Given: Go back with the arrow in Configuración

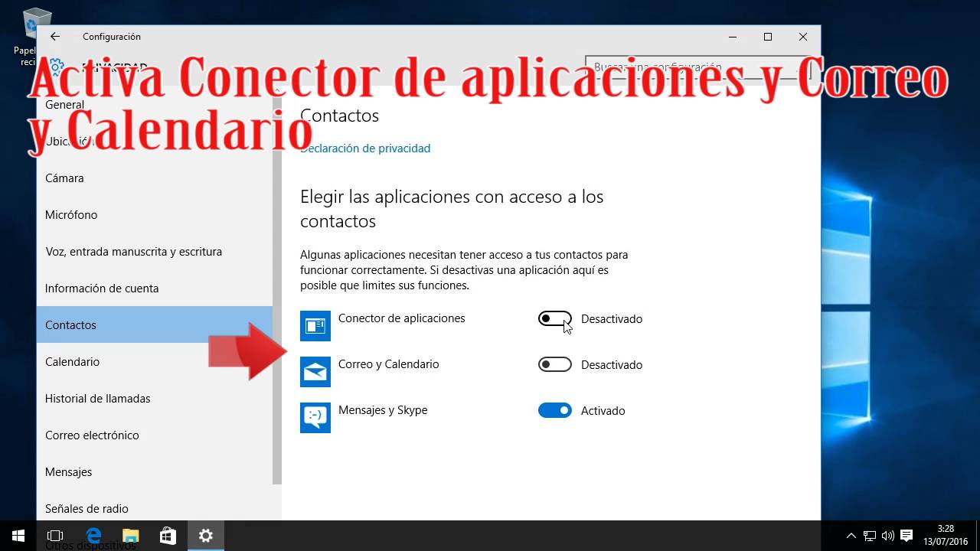Looking at the screenshot, I should (x=54, y=37).
